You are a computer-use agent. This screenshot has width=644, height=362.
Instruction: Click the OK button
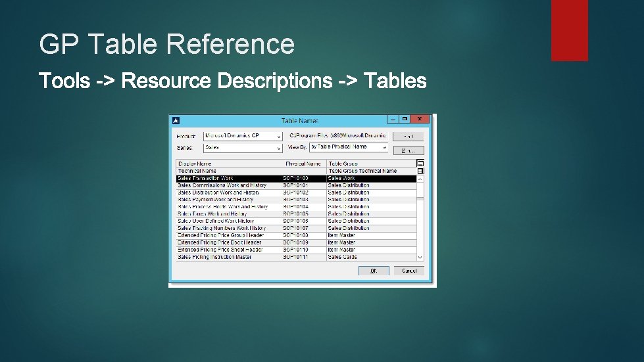(374, 271)
